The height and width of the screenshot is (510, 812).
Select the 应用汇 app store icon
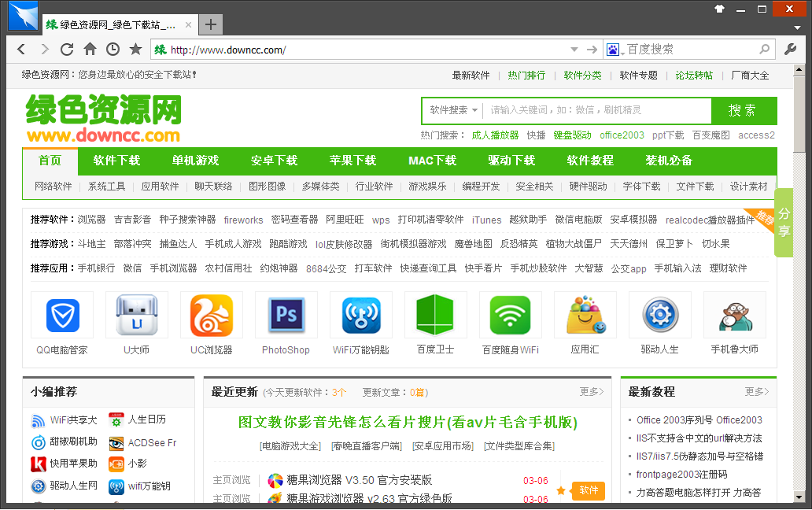(x=585, y=314)
